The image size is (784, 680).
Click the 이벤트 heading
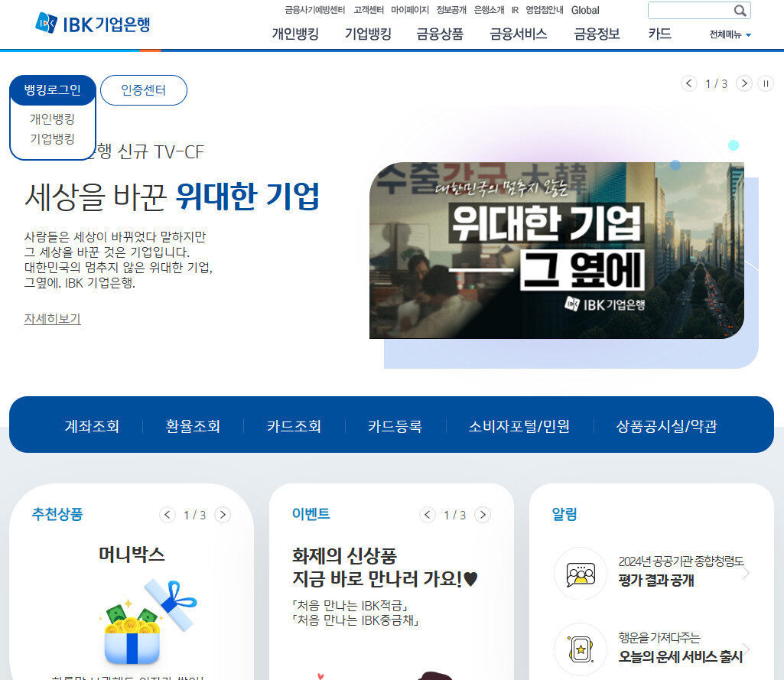click(311, 514)
